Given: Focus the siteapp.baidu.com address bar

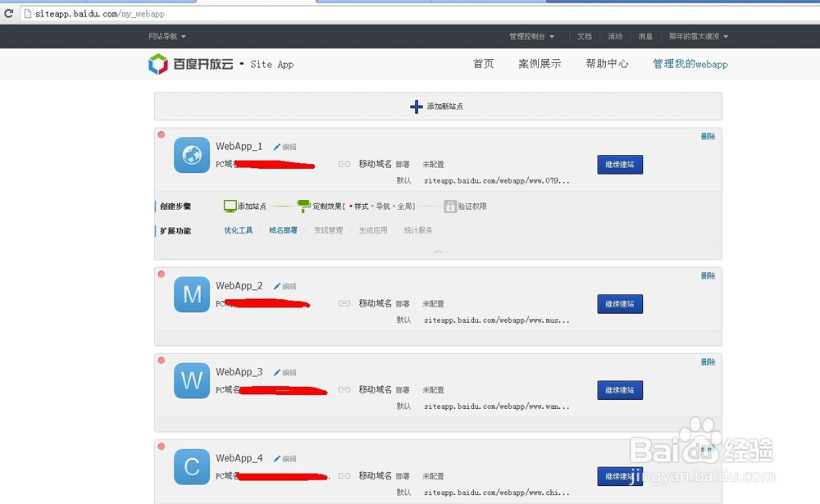Looking at the screenshot, I should (x=418, y=14).
